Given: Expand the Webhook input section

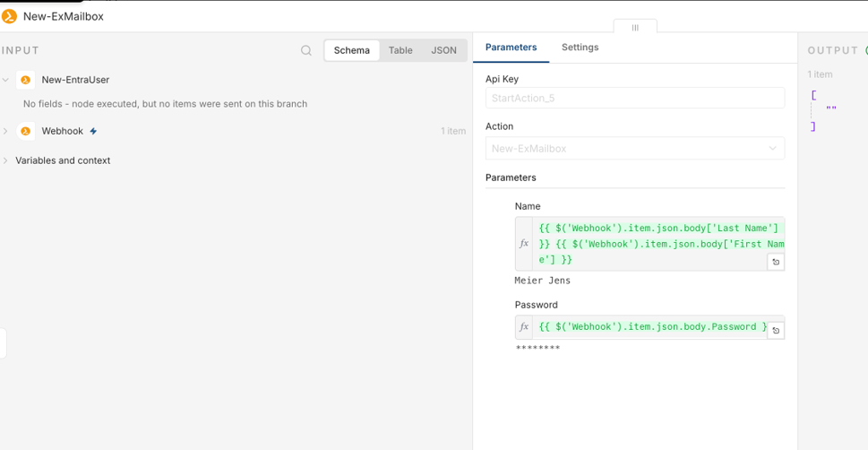Looking at the screenshot, I should click(5, 132).
